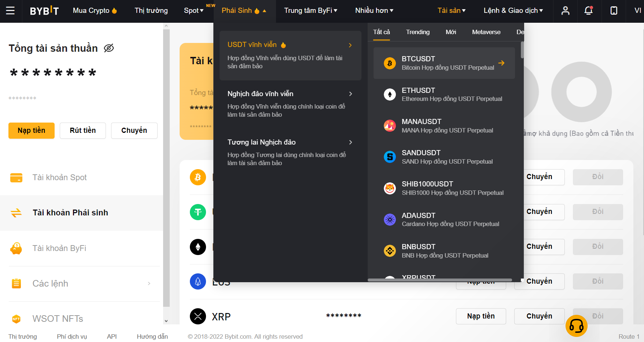Click the Spot account card icon
The height and width of the screenshot is (342, 644).
pyautogui.click(x=16, y=178)
